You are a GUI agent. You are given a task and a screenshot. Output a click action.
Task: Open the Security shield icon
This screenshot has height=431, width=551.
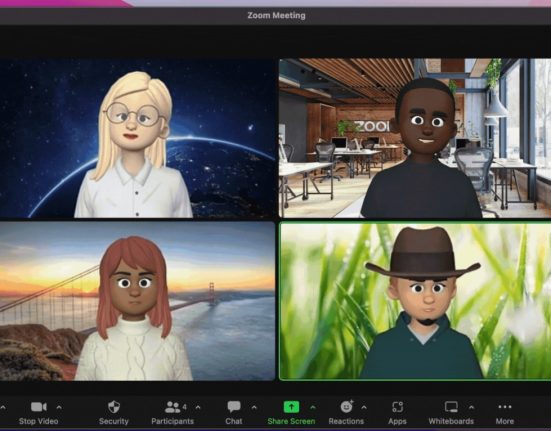114,407
